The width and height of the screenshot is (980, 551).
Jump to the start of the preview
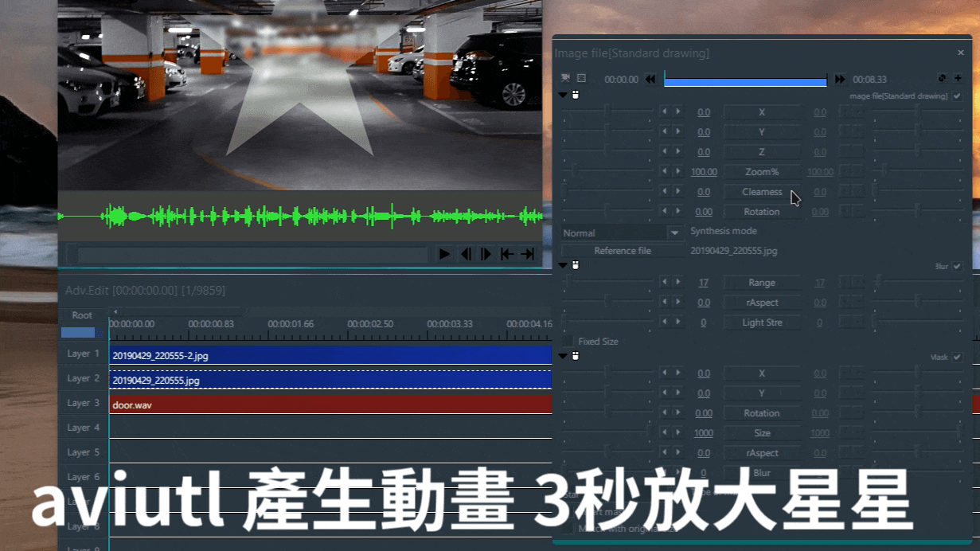pyautogui.click(x=506, y=254)
